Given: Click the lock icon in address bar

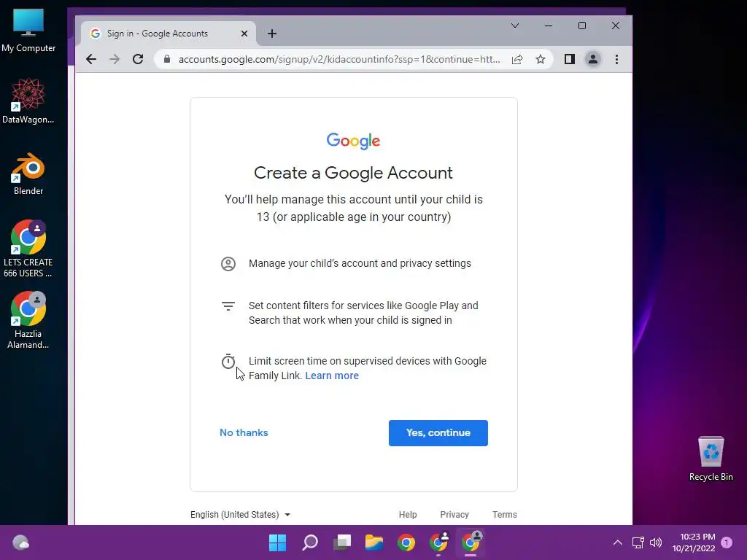Looking at the screenshot, I should [x=167, y=59].
